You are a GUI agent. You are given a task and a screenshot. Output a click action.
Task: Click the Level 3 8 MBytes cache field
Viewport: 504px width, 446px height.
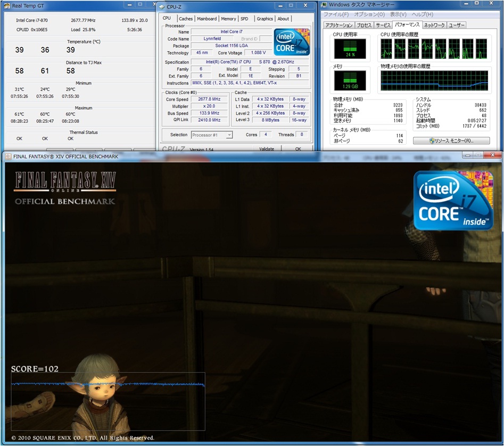coord(270,120)
